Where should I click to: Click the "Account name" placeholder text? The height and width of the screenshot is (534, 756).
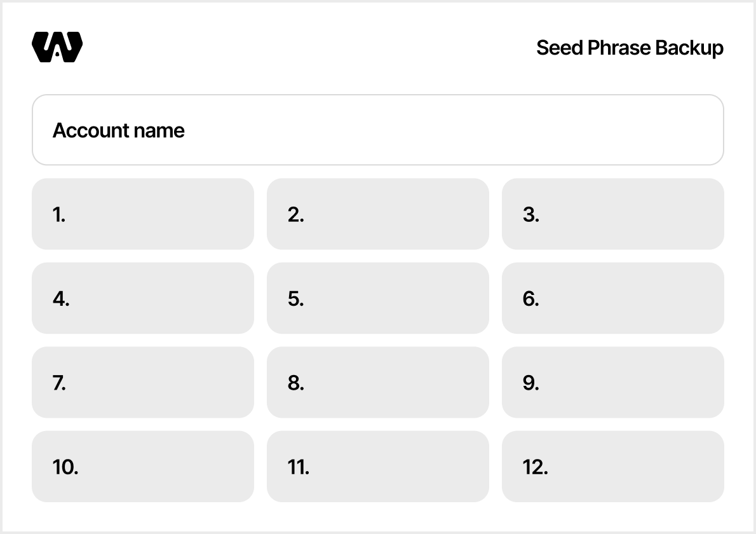click(x=119, y=130)
